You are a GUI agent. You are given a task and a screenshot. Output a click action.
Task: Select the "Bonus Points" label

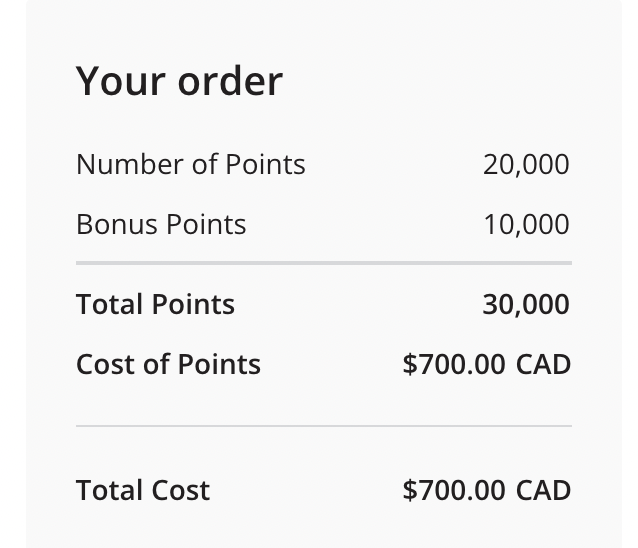161,225
